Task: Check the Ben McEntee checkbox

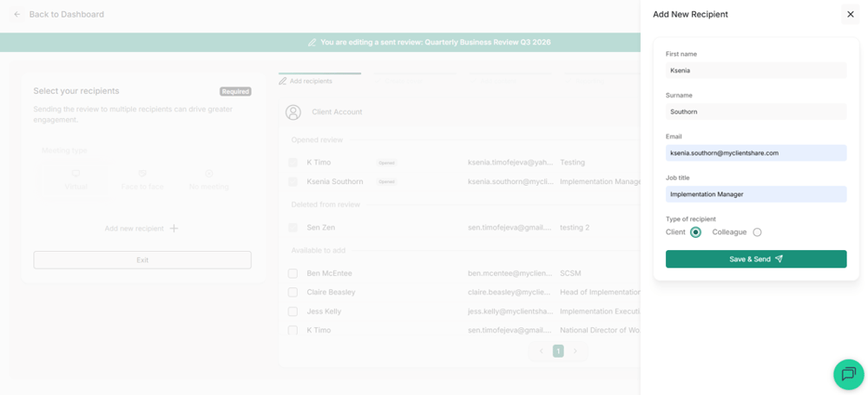Action: click(x=293, y=273)
